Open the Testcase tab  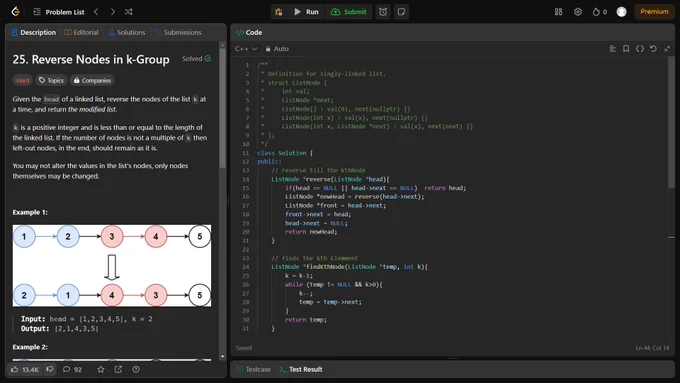pyautogui.click(x=254, y=370)
